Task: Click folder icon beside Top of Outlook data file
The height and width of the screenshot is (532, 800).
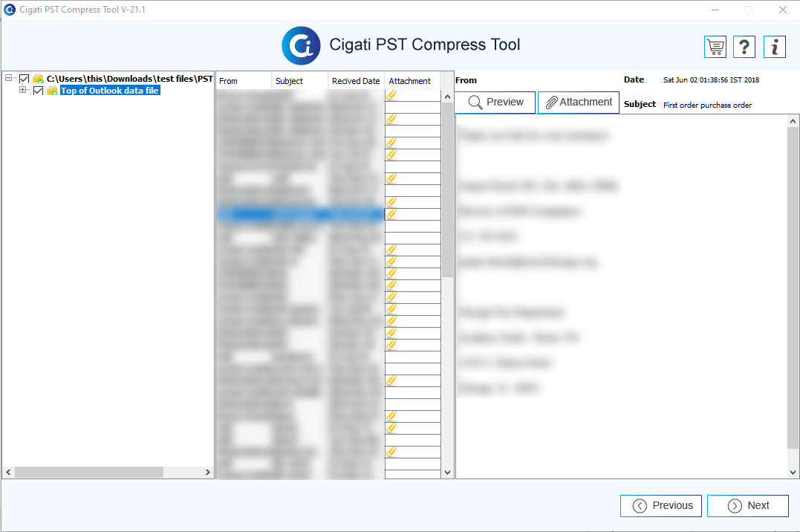Action: click(x=52, y=91)
